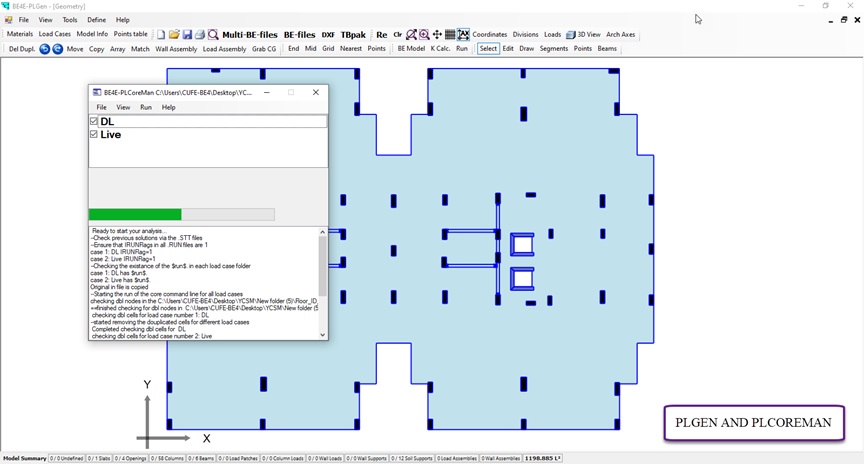Image resolution: width=864 pixels, height=465 pixels.
Task: Save the model using the floppy disk icon
Action: point(187,35)
